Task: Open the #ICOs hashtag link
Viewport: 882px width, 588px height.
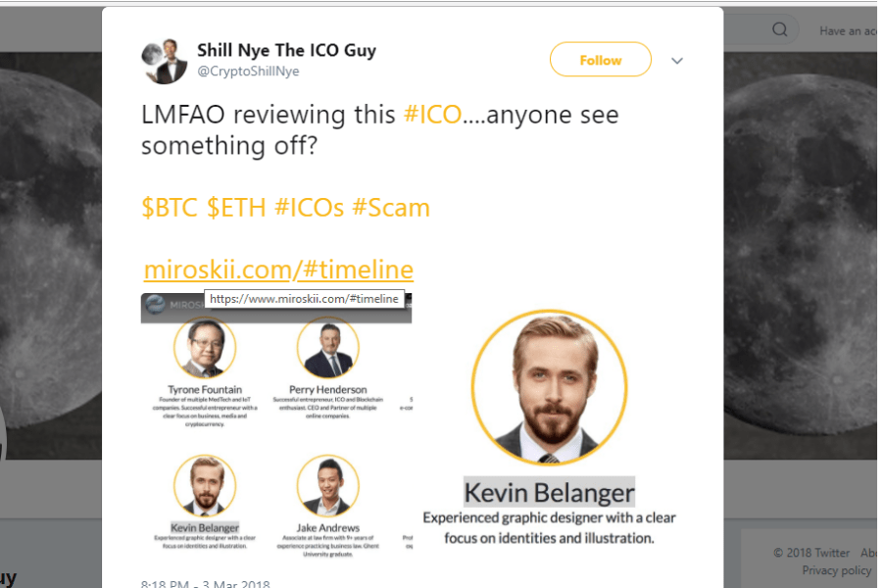Action: click(310, 208)
